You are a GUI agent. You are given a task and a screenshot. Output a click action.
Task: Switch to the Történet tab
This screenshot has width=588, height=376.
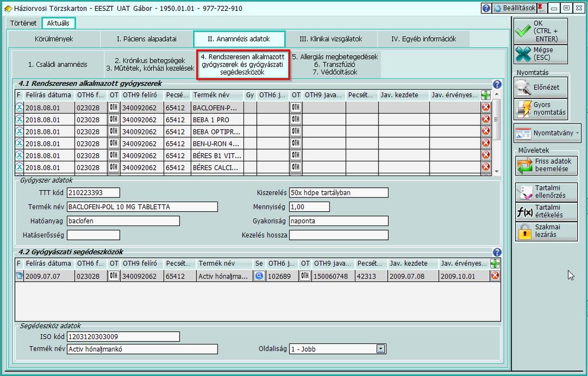coord(23,23)
